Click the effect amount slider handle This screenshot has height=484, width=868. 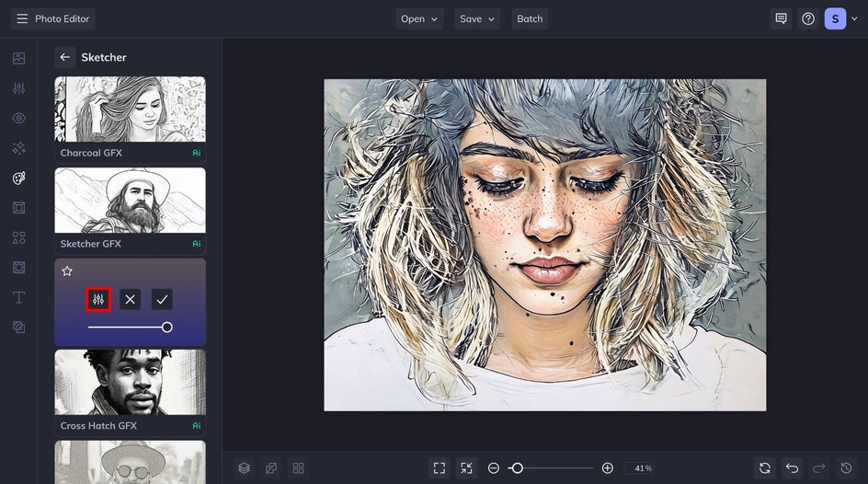pos(167,327)
